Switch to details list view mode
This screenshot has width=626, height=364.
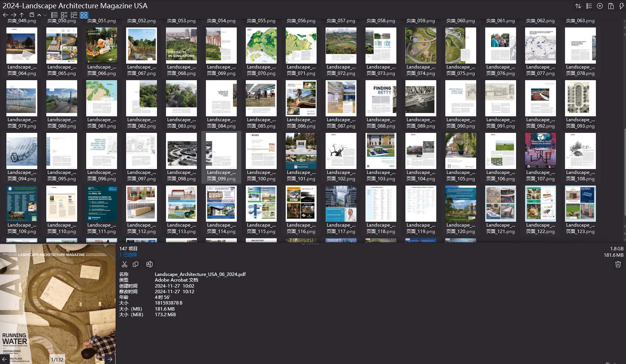64,15
